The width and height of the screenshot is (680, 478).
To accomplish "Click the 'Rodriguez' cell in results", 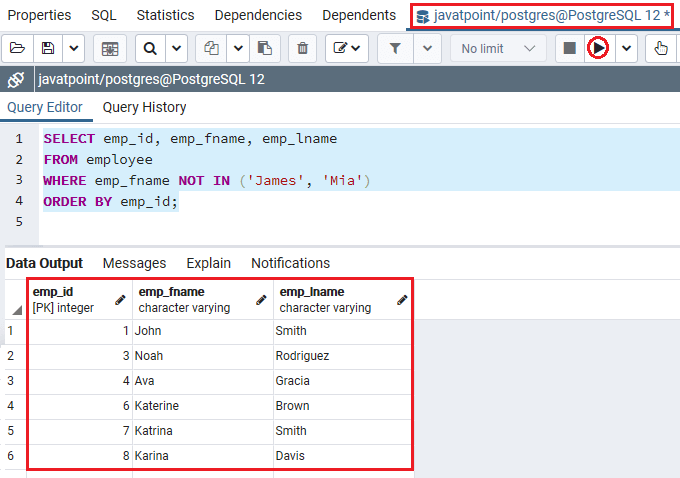I will pos(343,356).
